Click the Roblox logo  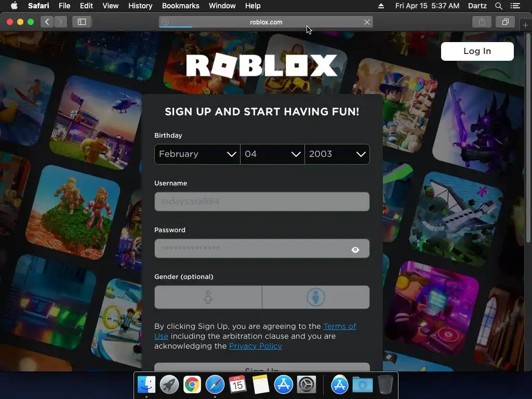262,65
